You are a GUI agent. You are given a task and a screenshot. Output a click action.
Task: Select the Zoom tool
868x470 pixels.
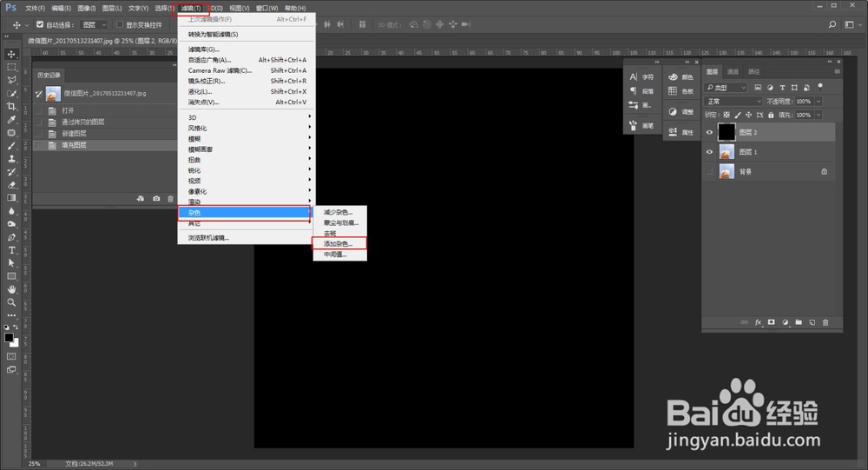[11, 302]
